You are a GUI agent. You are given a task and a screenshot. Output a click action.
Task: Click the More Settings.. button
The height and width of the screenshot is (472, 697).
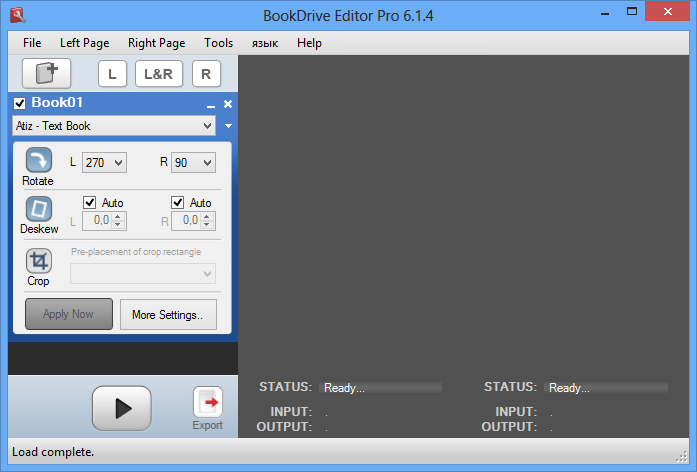[x=168, y=314]
